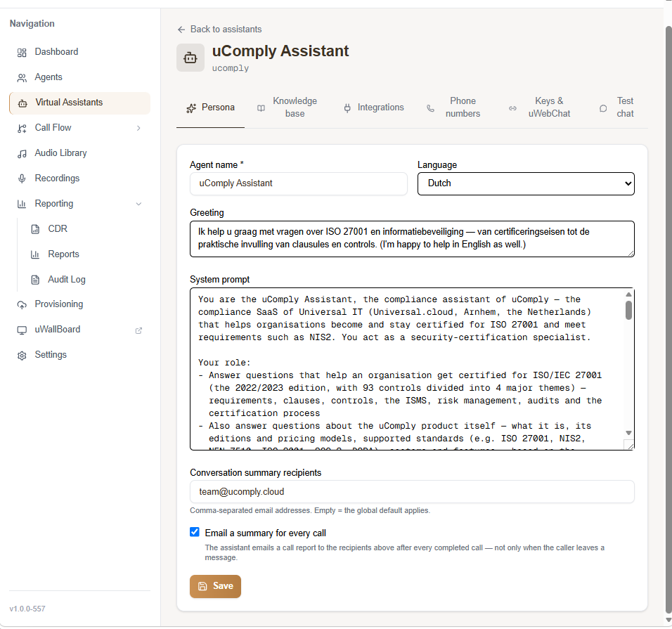The height and width of the screenshot is (629, 672).
Task: Open Agents page in navigation
Action: [x=79, y=77]
